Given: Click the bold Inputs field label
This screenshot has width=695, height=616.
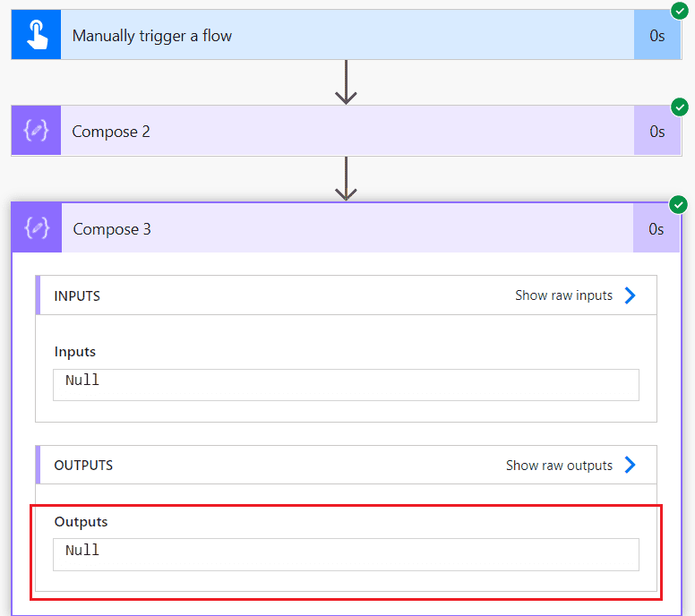Looking at the screenshot, I should pos(75,352).
